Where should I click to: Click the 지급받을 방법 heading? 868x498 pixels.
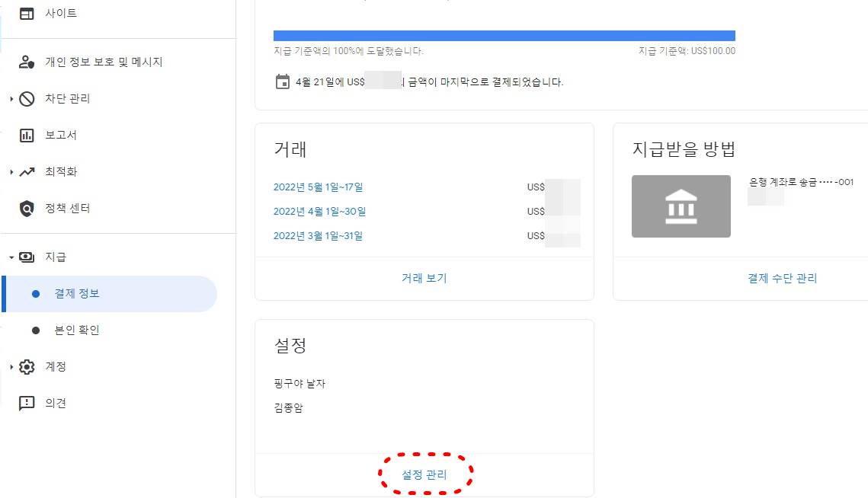[x=684, y=148]
